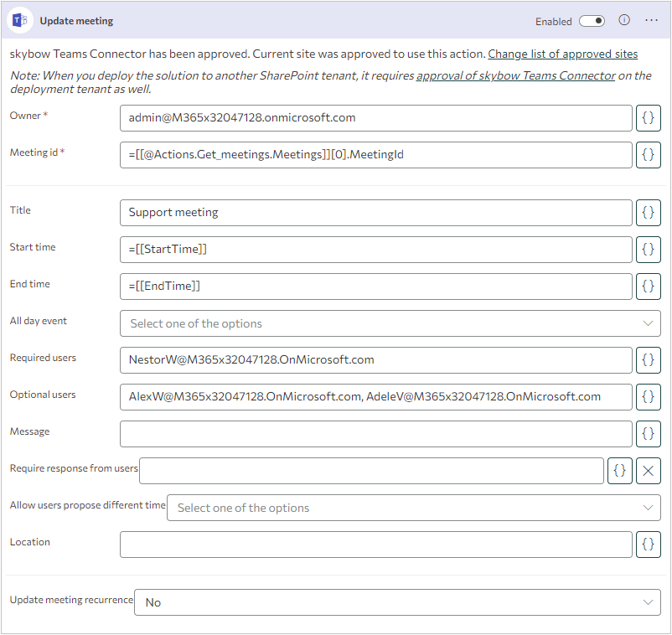Open expression builder for Required users field

(648, 360)
